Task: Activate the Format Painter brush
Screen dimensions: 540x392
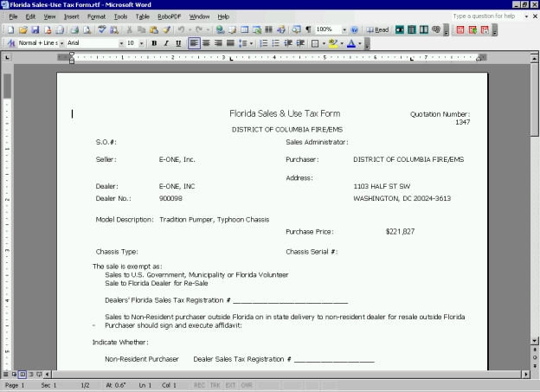Action: tap(166, 30)
